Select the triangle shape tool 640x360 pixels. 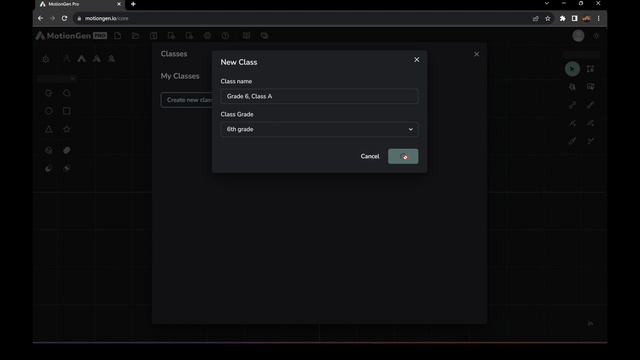(x=49, y=129)
